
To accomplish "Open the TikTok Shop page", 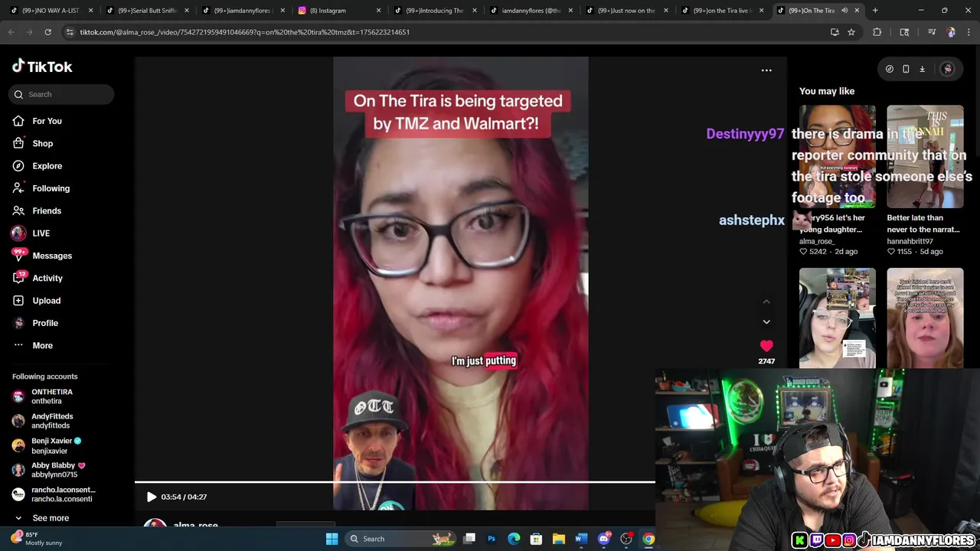I will (x=42, y=143).
